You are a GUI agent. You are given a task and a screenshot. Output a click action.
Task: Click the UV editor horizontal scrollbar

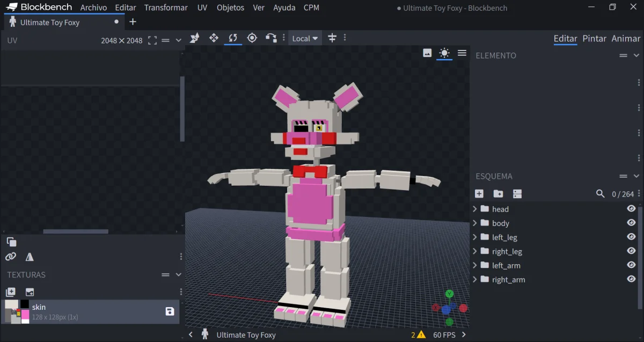click(76, 231)
